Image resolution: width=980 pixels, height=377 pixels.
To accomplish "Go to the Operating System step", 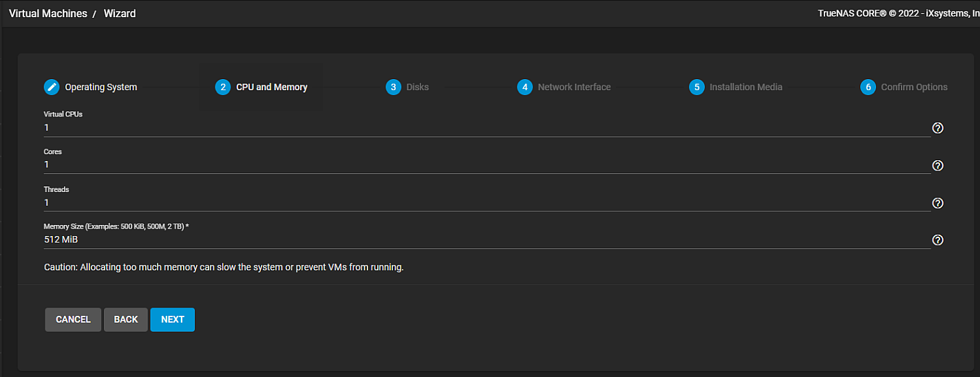I will 100,87.
